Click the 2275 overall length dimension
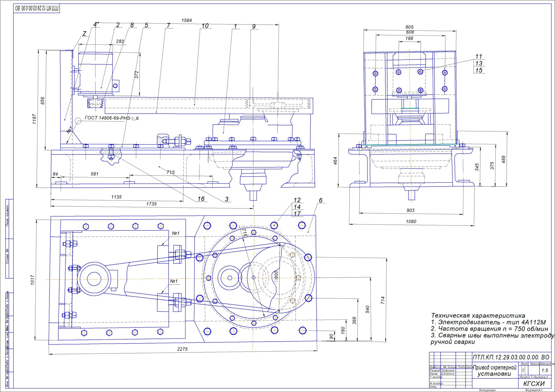 coord(182,349)
